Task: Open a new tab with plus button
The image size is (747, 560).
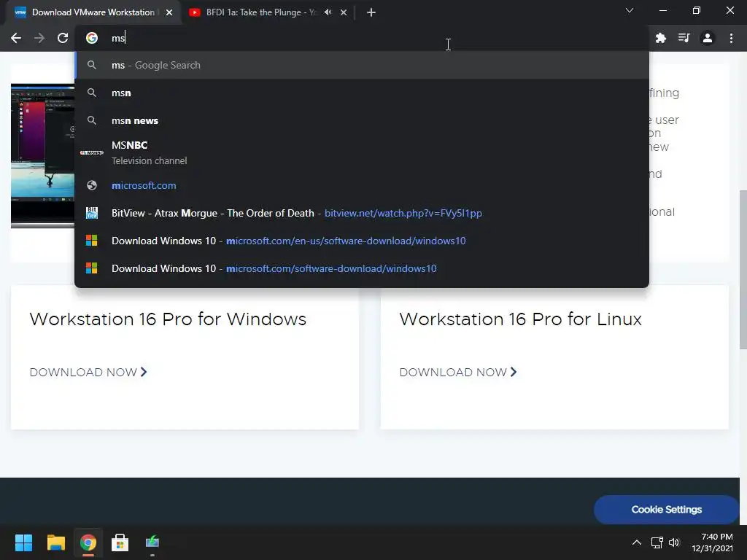Action: [371, 12]
